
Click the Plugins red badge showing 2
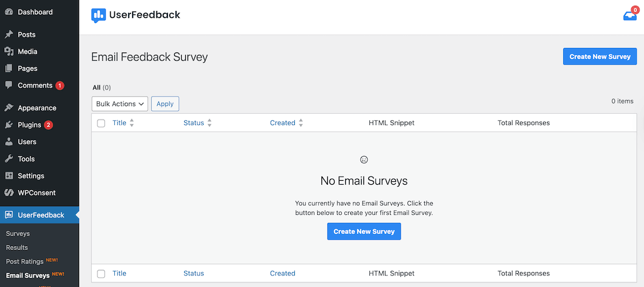click(48, 125)
